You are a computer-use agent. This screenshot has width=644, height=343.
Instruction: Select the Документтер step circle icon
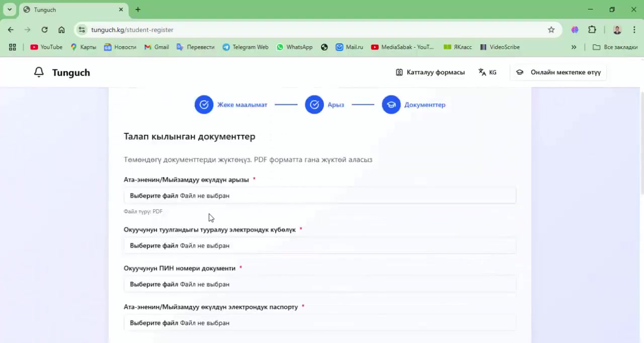point(391,105)
